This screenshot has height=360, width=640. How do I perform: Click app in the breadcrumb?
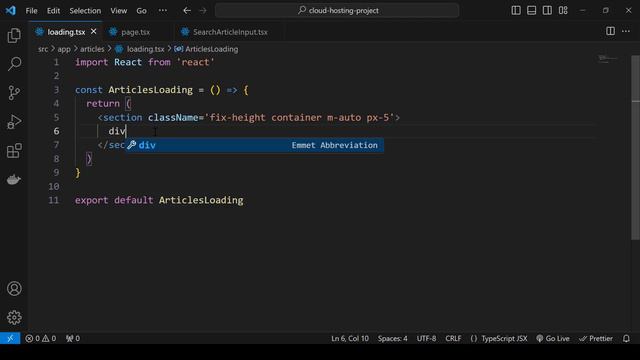tap(64, 49)
